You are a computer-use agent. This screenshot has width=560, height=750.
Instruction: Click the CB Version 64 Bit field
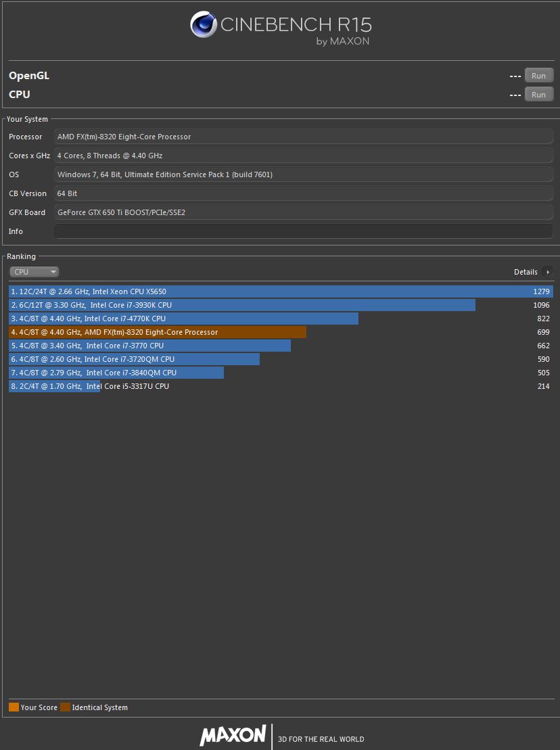(x=304, y=193)
